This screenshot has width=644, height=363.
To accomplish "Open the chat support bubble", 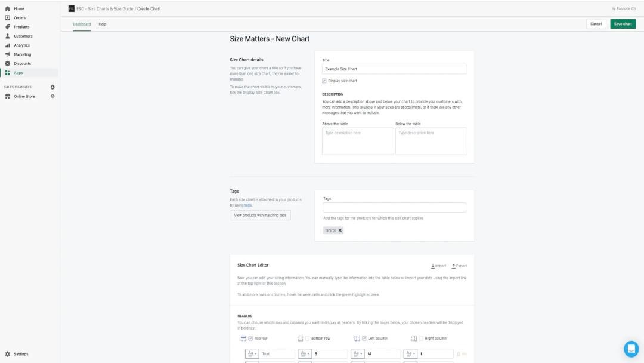I will point(631,349).
